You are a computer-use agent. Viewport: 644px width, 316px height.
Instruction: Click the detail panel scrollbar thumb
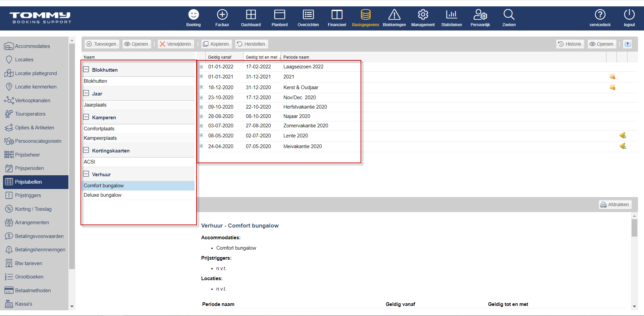click(634, 228)
